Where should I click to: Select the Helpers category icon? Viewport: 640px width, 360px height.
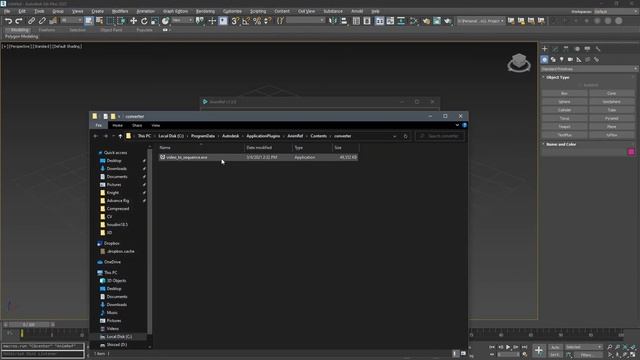(x=579, y=60)
